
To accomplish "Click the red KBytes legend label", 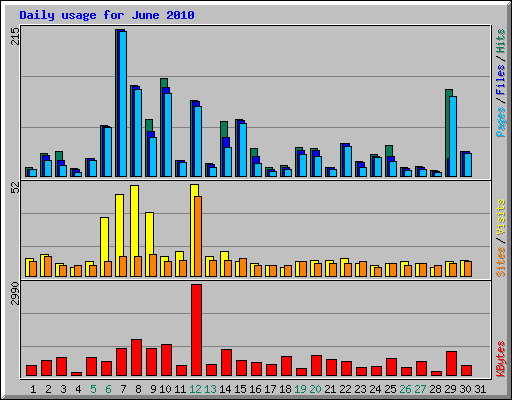I will [501, 359].
